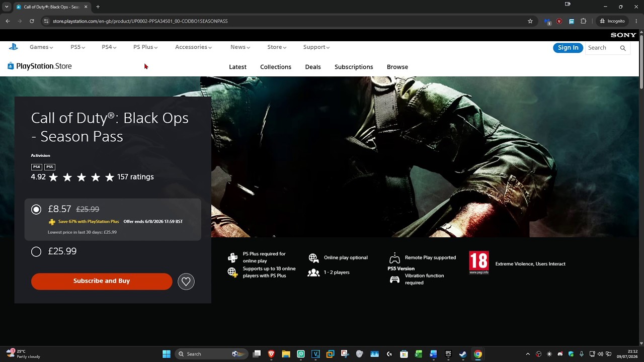
Task: Click the Incognito profile indicator
Action: pos(612,21)
